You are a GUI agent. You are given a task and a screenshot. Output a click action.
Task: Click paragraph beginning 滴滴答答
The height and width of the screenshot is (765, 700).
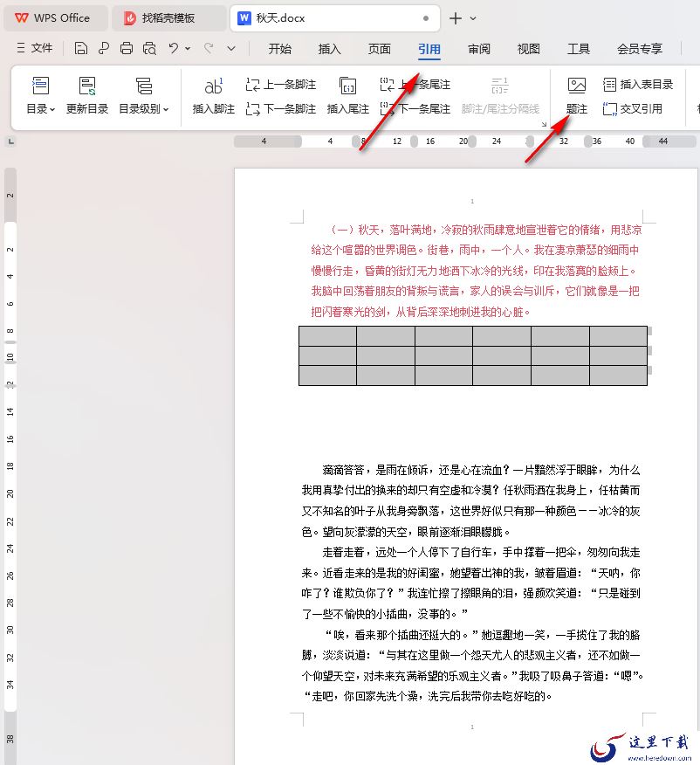(471, 500)
